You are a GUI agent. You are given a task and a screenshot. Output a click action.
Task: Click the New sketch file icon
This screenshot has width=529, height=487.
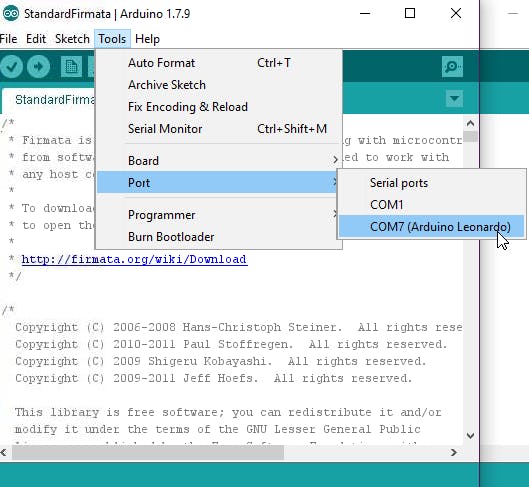tap(71, 66)
